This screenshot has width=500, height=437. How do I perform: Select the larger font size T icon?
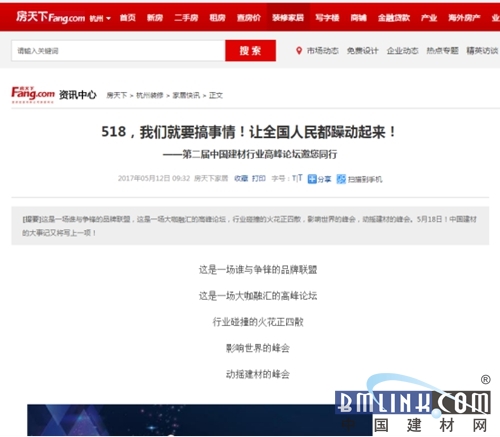299,178
